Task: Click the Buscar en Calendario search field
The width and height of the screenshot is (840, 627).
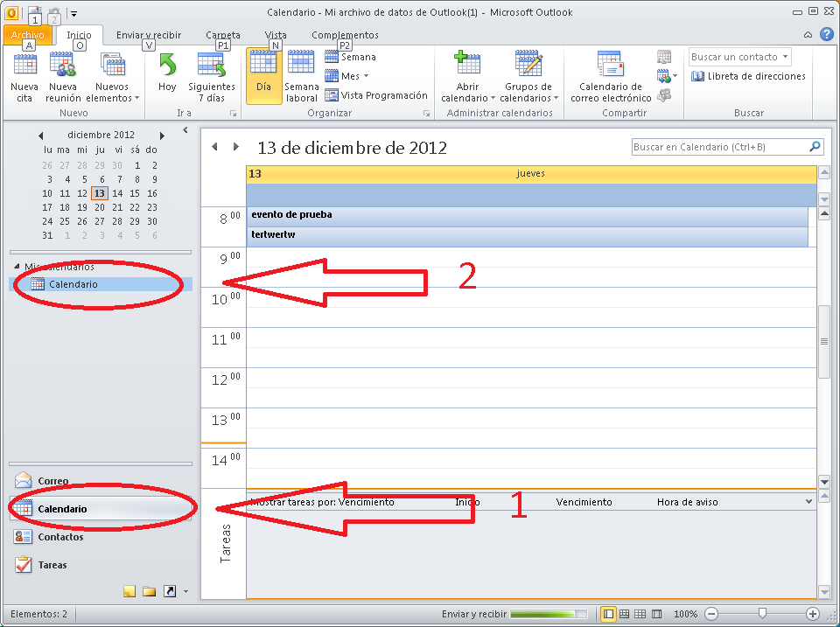Action: point(719,147)
